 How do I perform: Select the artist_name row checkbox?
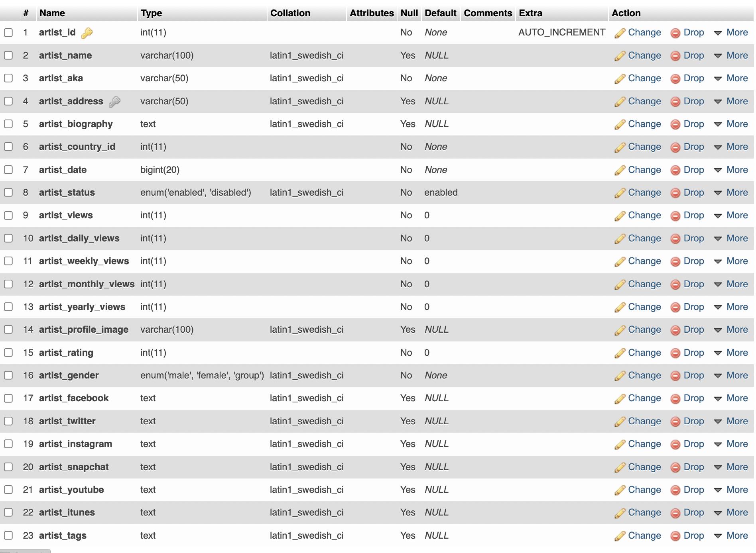point(8,55)
